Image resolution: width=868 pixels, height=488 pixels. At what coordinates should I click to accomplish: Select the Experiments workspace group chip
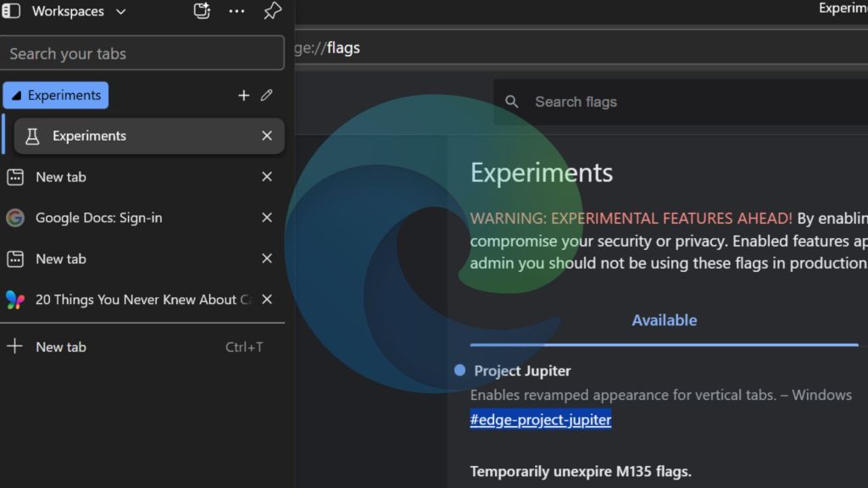tap(56, 96)
